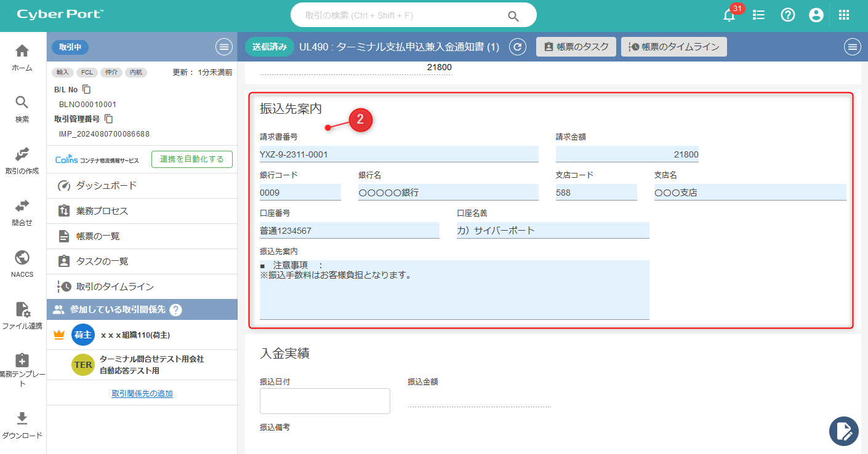Open the help question mark icon
The width and height of the screenshot is (868, 454).
788,15
